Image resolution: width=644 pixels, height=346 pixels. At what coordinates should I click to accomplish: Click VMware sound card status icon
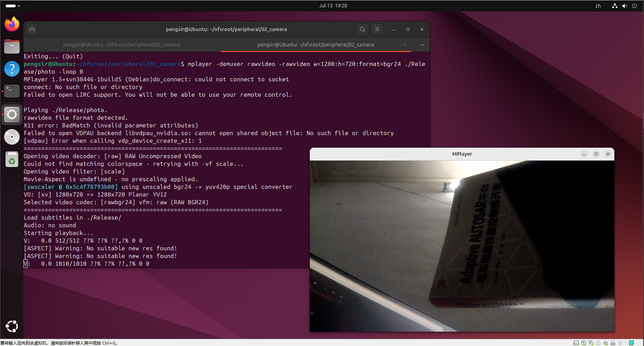click(x=606, y=343)
